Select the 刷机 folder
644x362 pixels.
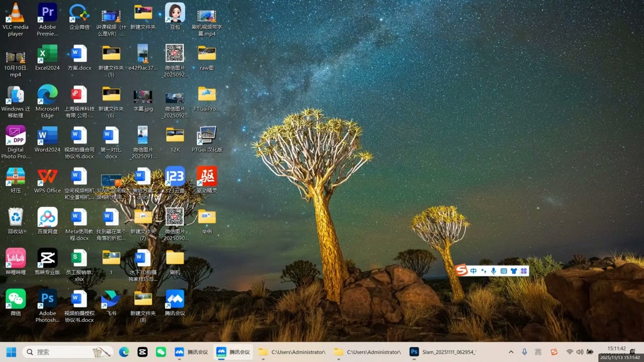click(x=175, y=261)
